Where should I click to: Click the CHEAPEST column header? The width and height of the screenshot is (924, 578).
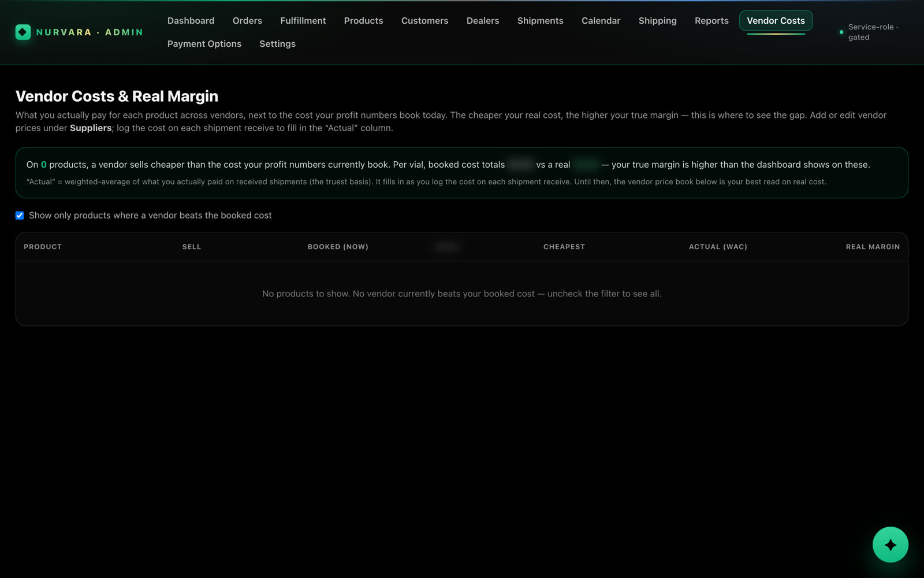(x=564, y=247)
